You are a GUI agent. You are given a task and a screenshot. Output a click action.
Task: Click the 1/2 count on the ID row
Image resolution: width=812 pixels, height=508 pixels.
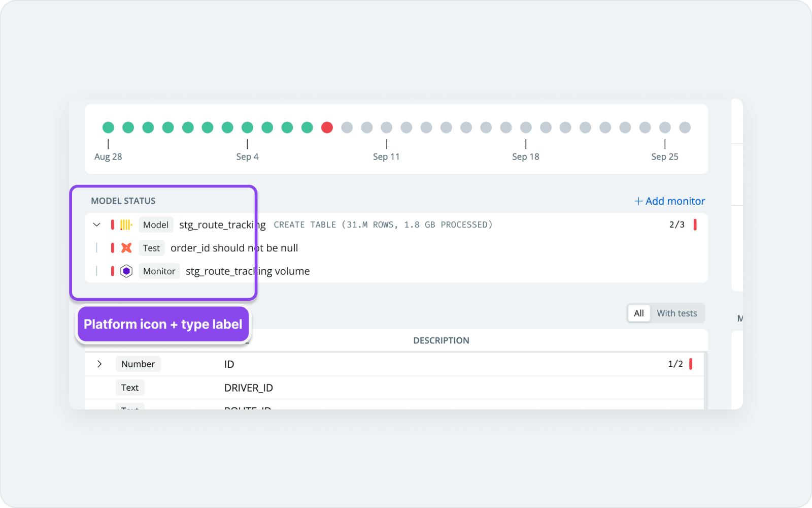[x=675, y=364]
